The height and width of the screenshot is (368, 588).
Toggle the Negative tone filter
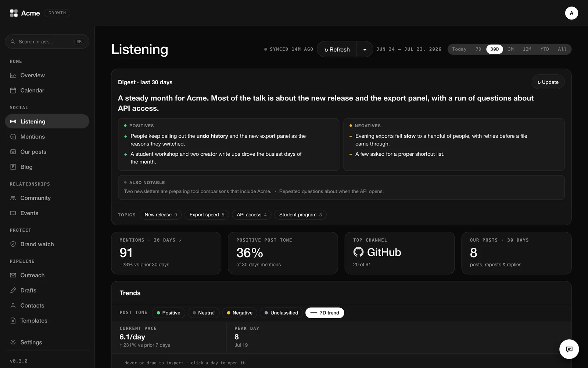point(240,313)
